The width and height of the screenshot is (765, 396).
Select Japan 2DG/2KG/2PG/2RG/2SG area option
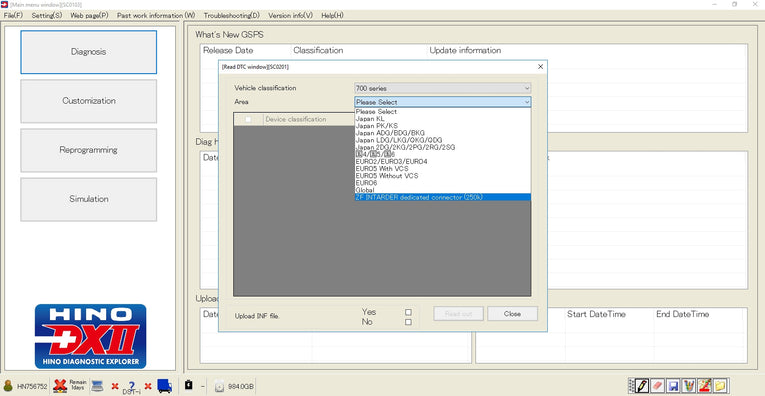[x=443, y=147]
